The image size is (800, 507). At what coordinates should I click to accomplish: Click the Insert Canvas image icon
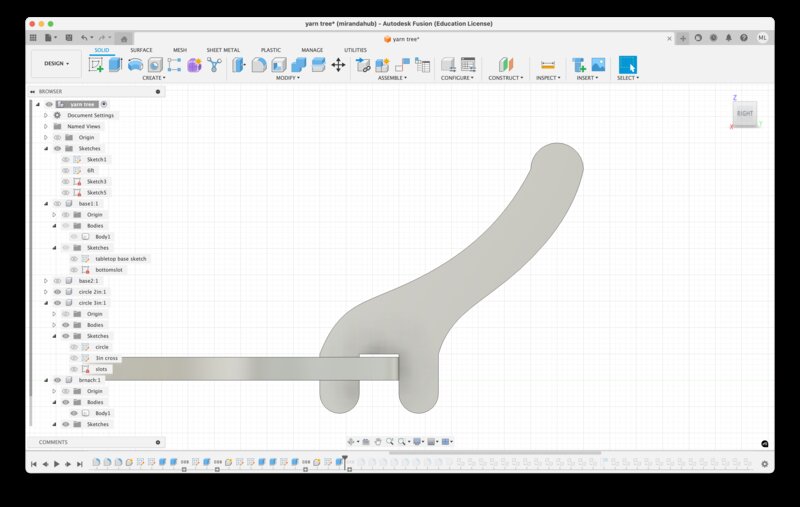(598, 64)
